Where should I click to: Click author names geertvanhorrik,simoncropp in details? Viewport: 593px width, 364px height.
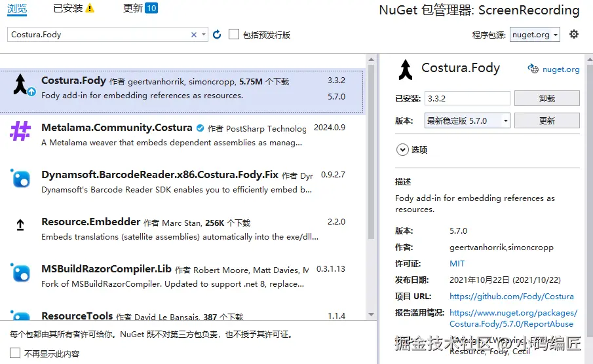tap(501, 247)
